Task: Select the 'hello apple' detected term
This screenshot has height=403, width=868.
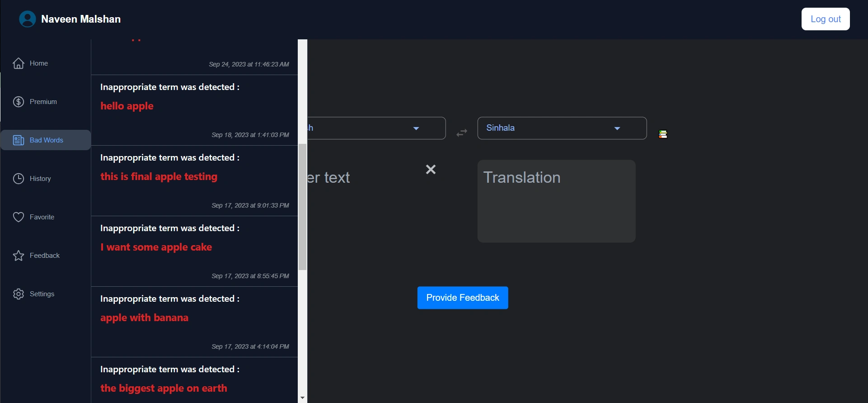Action: click(x=127, y=106)
